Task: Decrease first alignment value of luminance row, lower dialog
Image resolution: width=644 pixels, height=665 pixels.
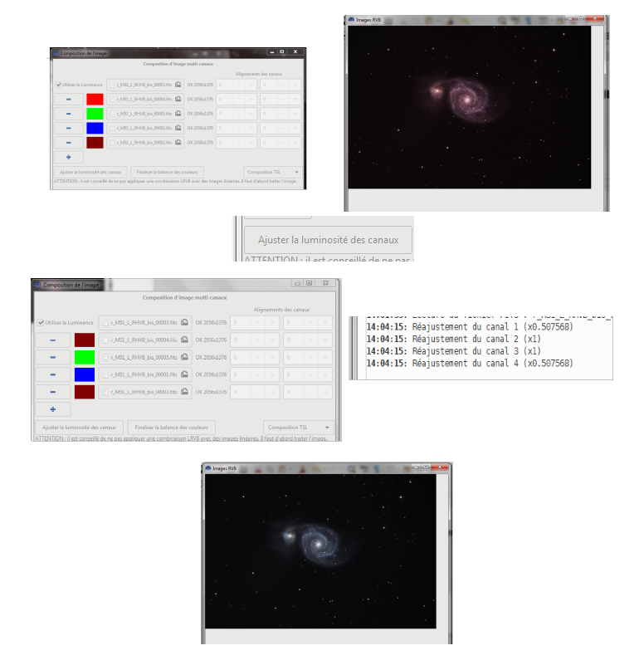Action: [x=258, y=323]
